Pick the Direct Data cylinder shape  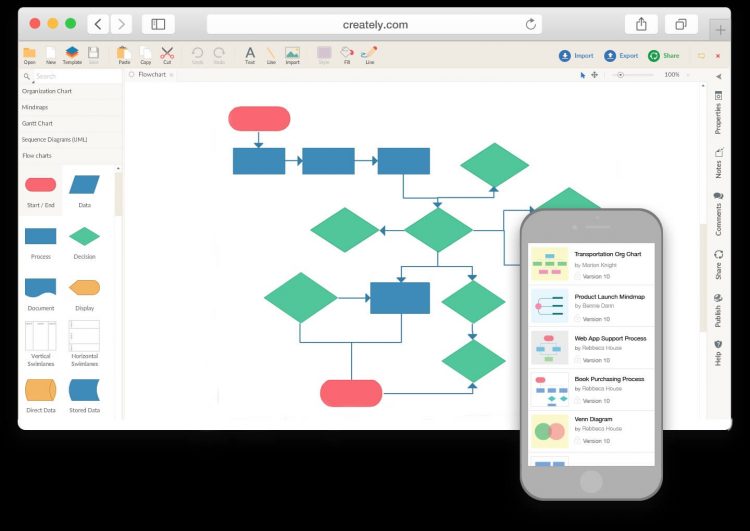[x=41, y=390]
